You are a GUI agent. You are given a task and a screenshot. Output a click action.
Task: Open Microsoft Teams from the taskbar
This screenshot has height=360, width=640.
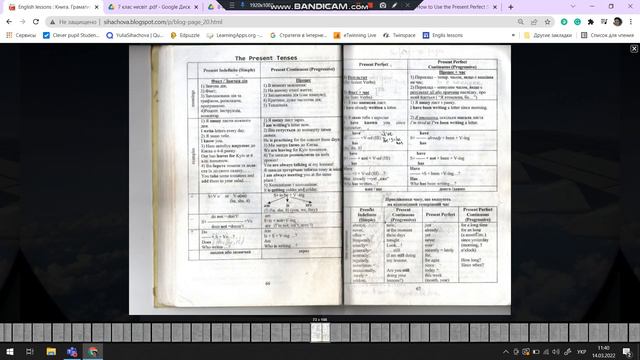pyautogui.click(x=72, y=351)
